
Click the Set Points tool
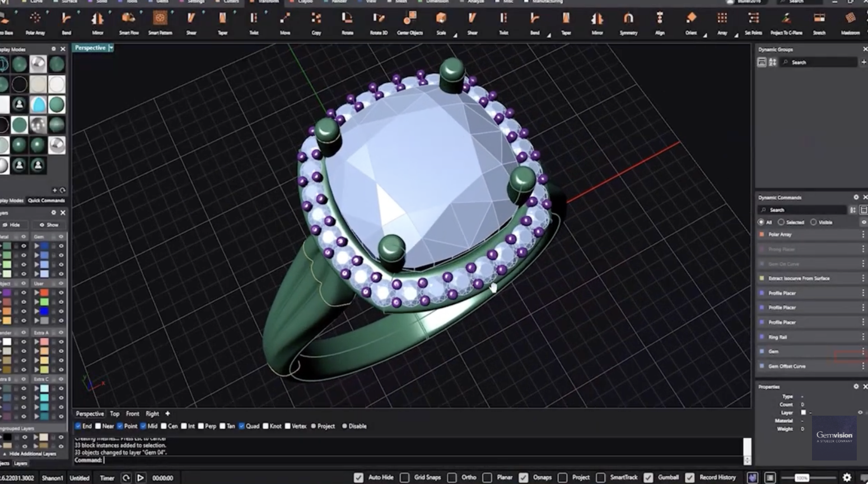coord(753,23)
